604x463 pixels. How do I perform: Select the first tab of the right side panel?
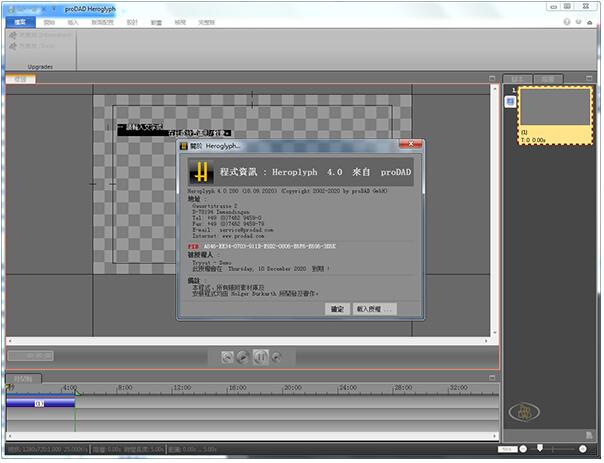click(517, 79)
